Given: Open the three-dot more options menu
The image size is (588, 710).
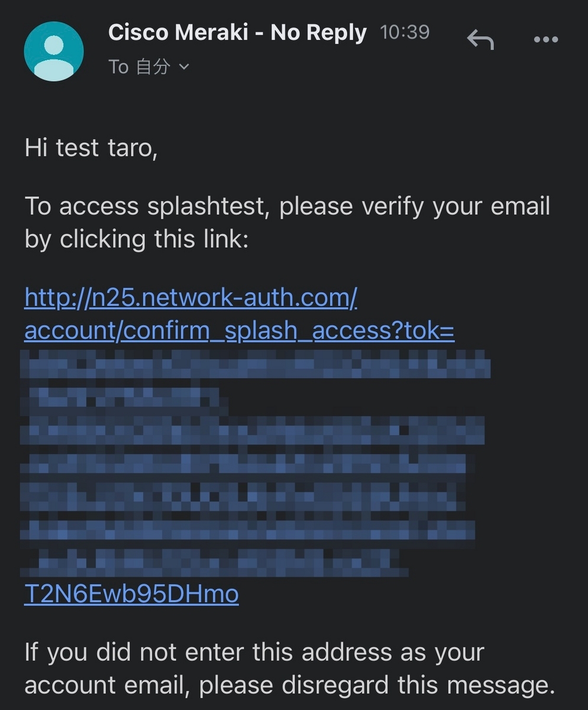Looking at the screenshot, I should 545,40.
